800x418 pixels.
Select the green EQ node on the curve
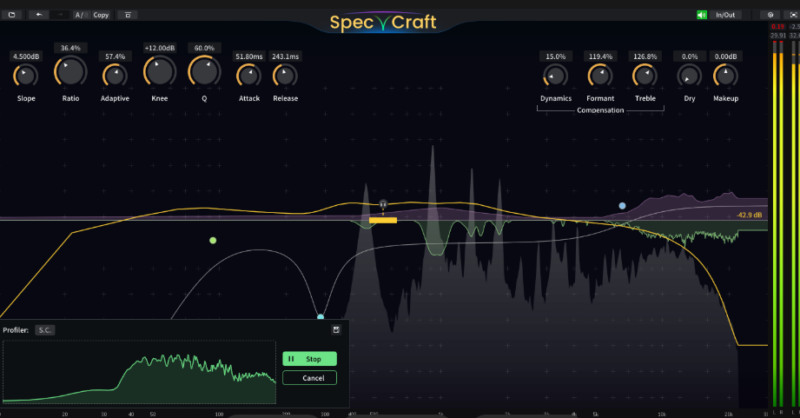pos(213,240)
